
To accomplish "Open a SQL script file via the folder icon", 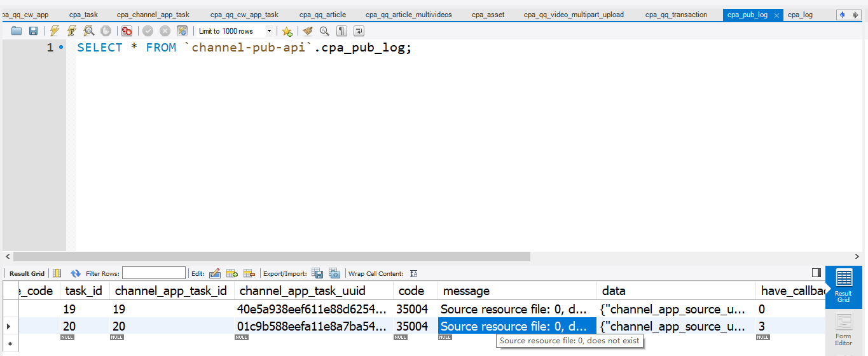I will tap(17, 31).
